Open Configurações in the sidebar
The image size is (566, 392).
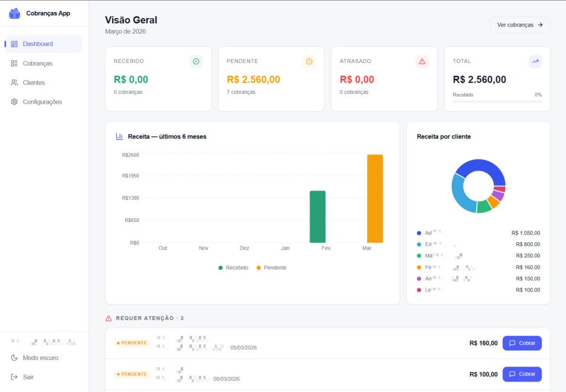[42, 102]
